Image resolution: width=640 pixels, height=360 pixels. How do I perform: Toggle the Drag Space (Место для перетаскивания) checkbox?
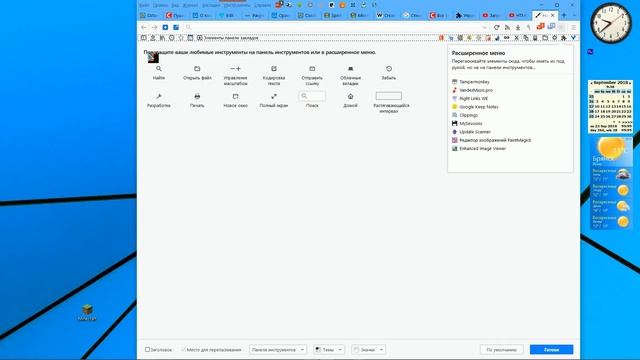point(183,349)
